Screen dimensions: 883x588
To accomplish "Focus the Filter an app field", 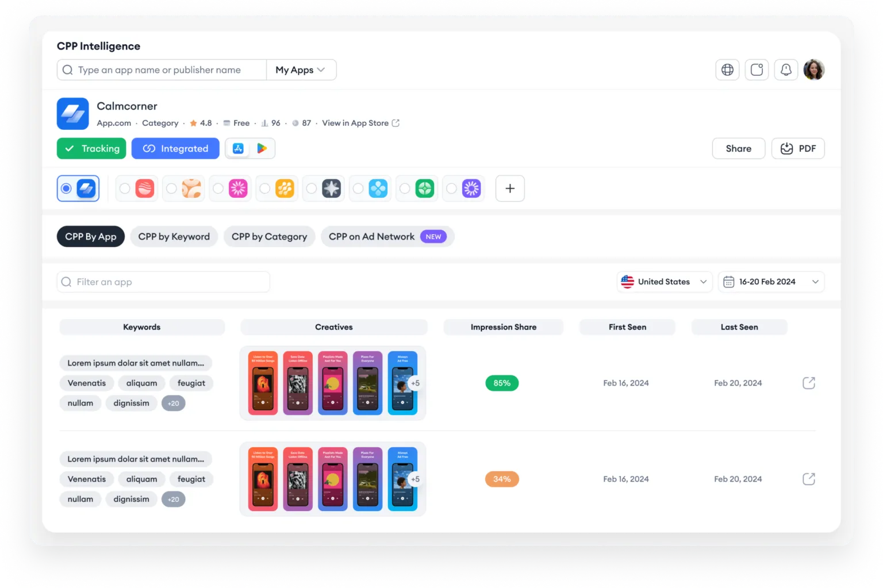I will pyautogui.click(x=163, y=282).
